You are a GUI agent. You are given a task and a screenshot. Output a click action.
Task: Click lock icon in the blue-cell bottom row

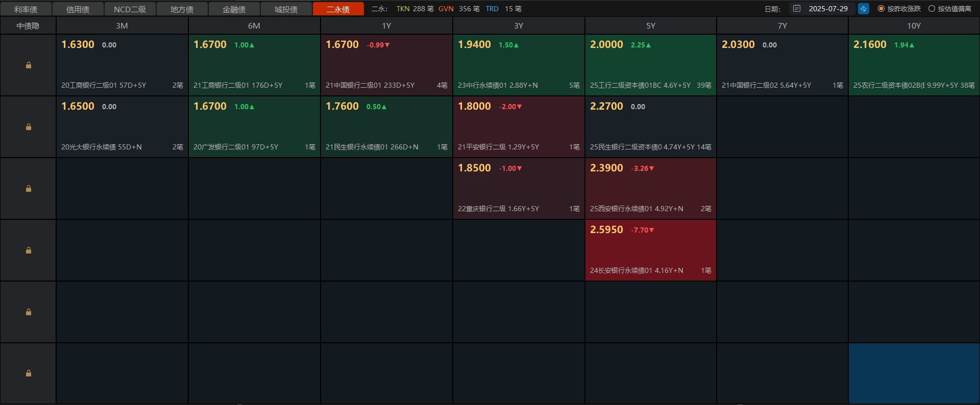coord(29,373)
